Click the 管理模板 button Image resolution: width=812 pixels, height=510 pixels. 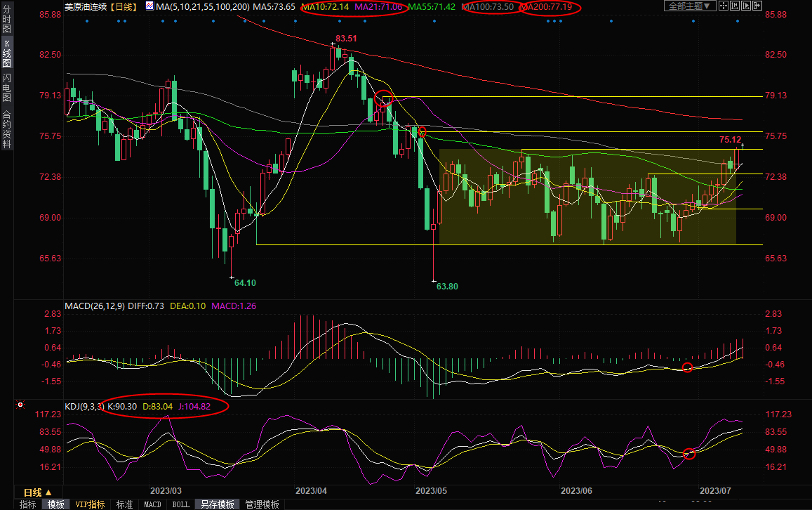pyautogui.click(x=262, y=504)
